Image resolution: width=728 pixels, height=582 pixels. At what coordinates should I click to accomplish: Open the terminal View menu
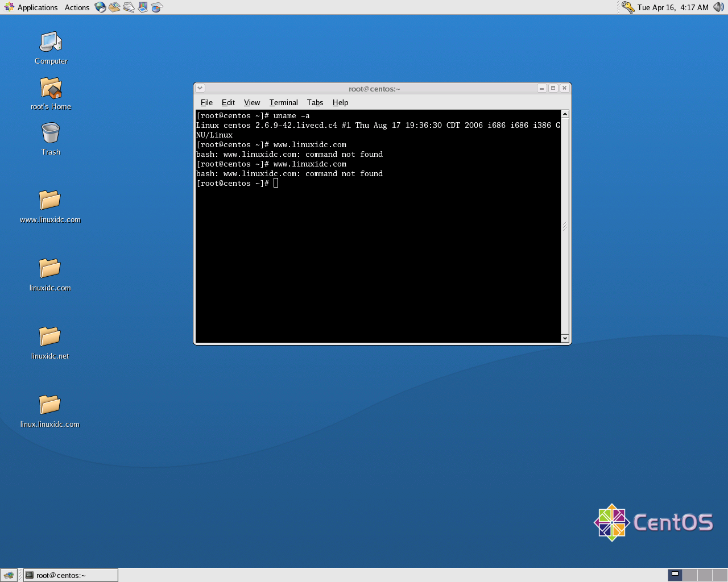252,102
